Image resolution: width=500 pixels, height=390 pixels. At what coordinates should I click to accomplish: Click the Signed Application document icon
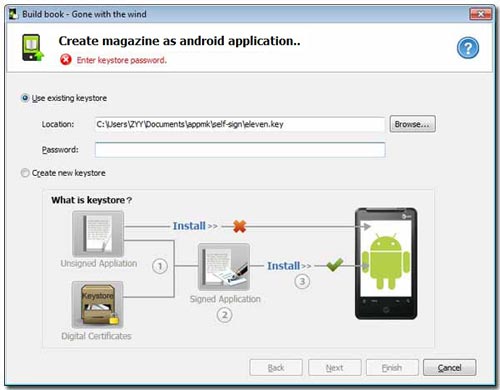pyautogui.click(x=224, y=267)
